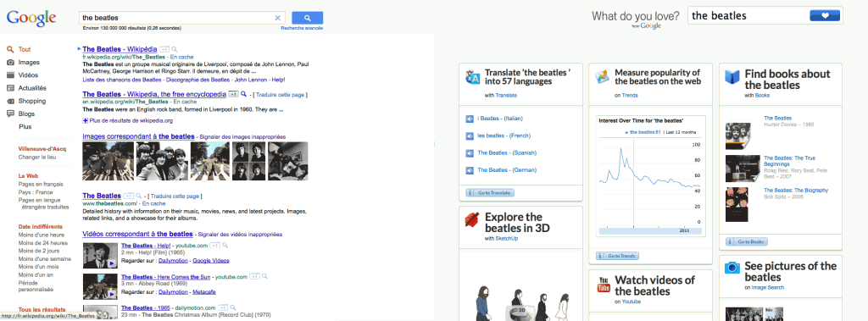Open The Beatles book by Hunter Davies

pyautogui.click(x=777, y=118)
